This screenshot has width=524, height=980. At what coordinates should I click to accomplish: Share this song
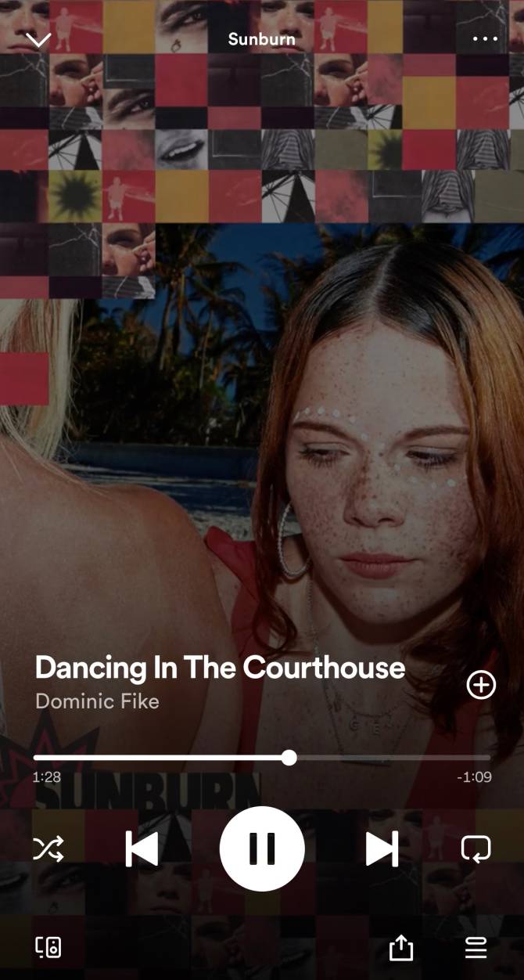point(400,948)
